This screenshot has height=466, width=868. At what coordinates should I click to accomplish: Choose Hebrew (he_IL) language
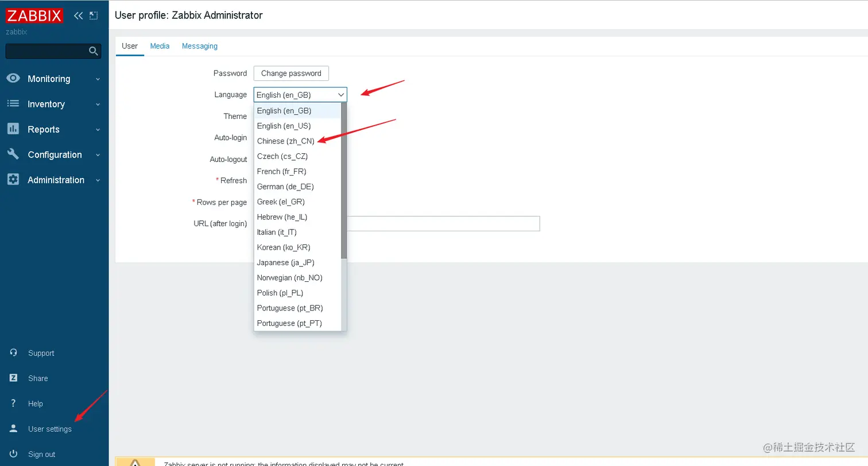pos(298,217)
